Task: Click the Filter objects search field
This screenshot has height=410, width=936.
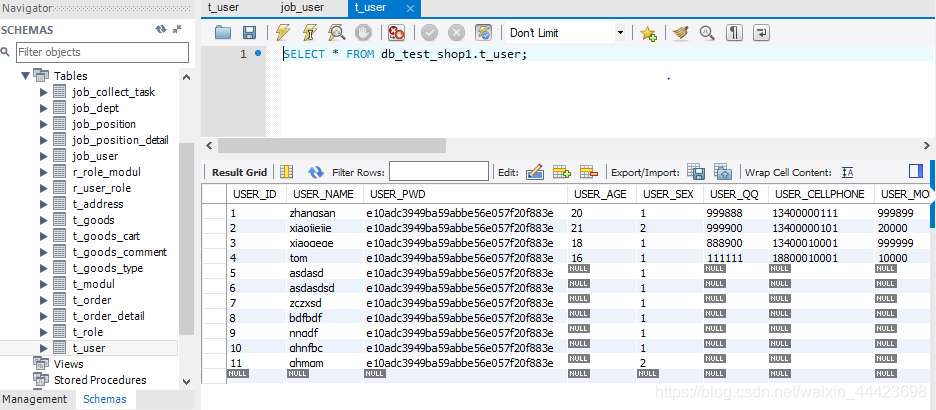Action: [x=102, y=52]
